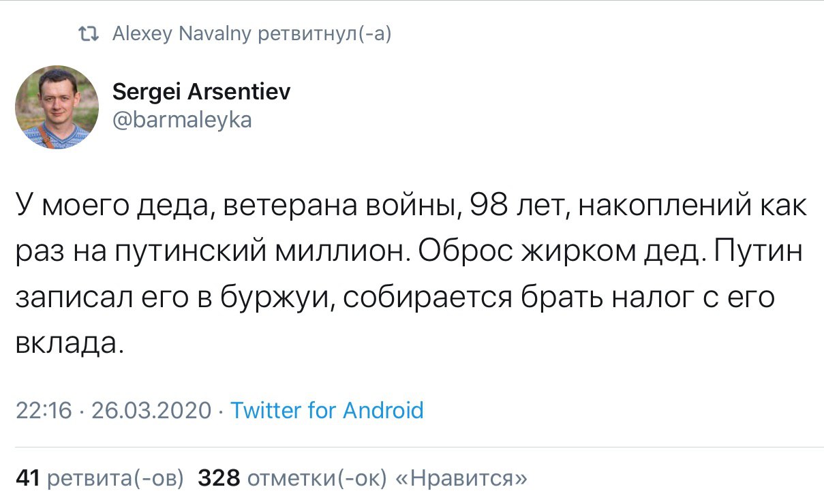Click the "ретвита(-ов)" label
The height and width of the screenshot is (504, 824).
pos(116,478)
